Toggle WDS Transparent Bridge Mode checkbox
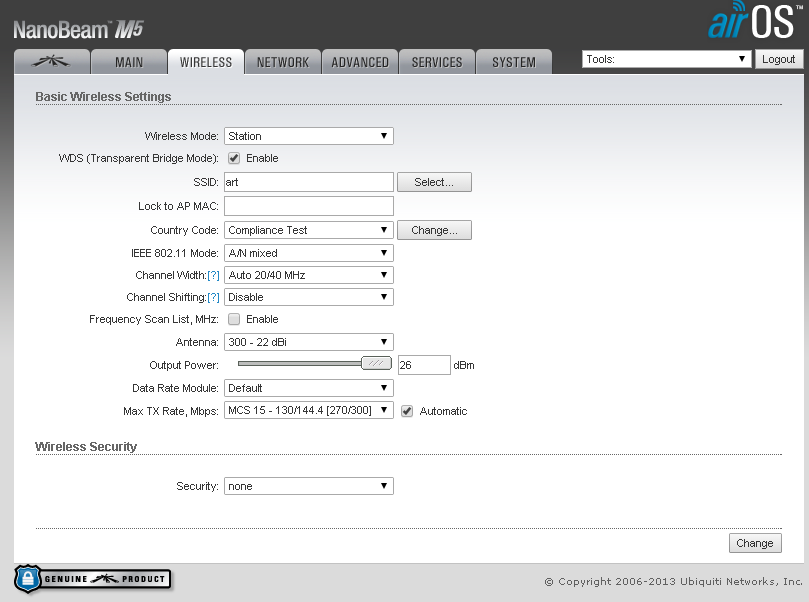This screenshot has width=809, height=602. pos(234,158)
